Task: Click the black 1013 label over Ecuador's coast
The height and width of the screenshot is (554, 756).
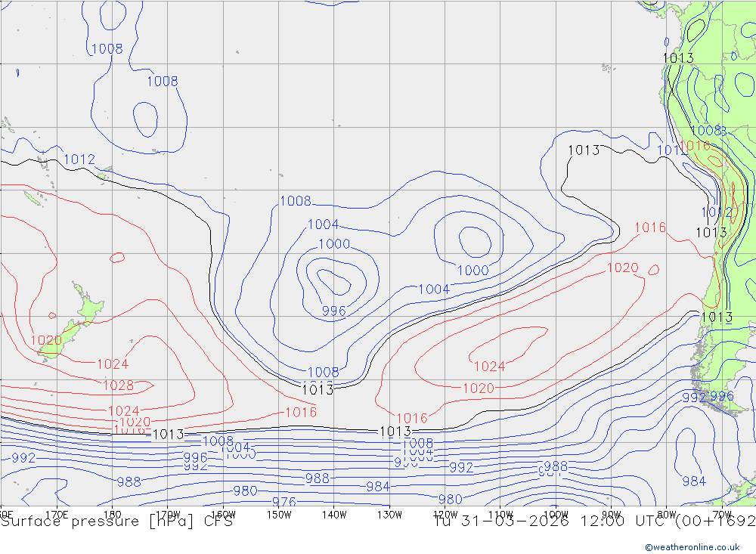Action: coord(678,58)
